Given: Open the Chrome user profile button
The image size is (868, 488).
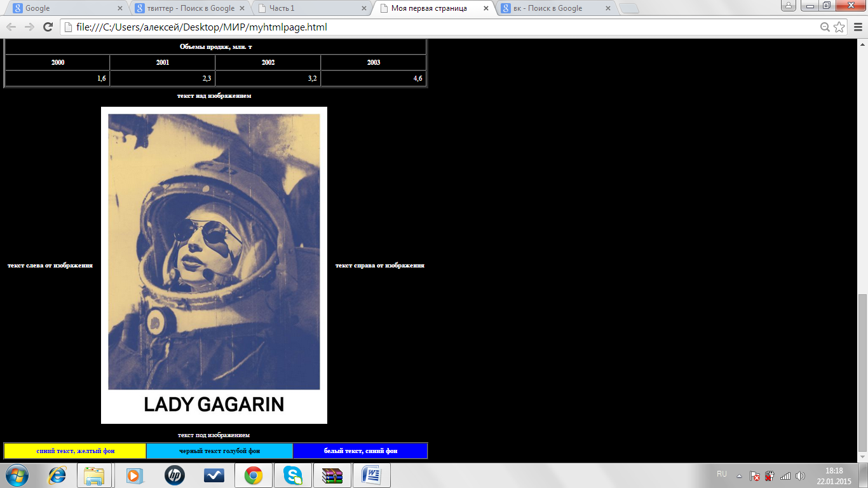Looking at the screenshot, I should point(789,5).
